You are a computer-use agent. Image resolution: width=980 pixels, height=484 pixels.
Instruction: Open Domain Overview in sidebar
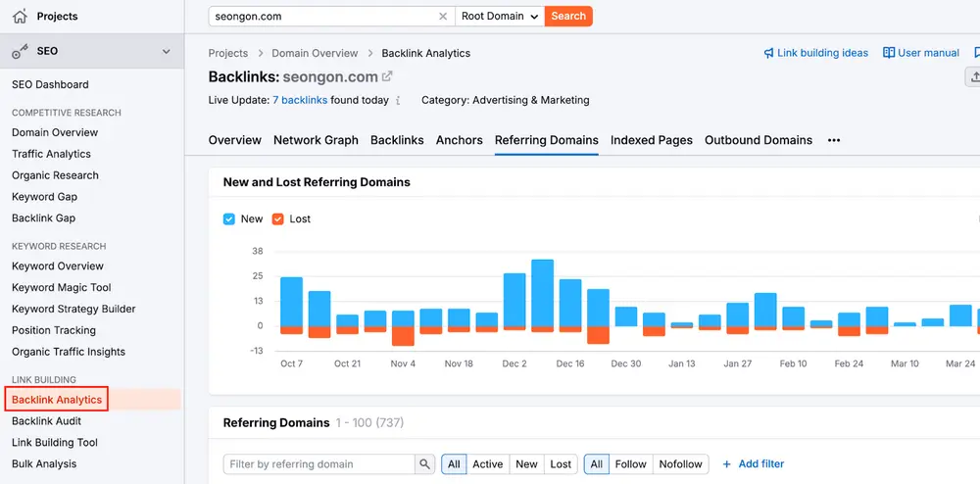55,132
